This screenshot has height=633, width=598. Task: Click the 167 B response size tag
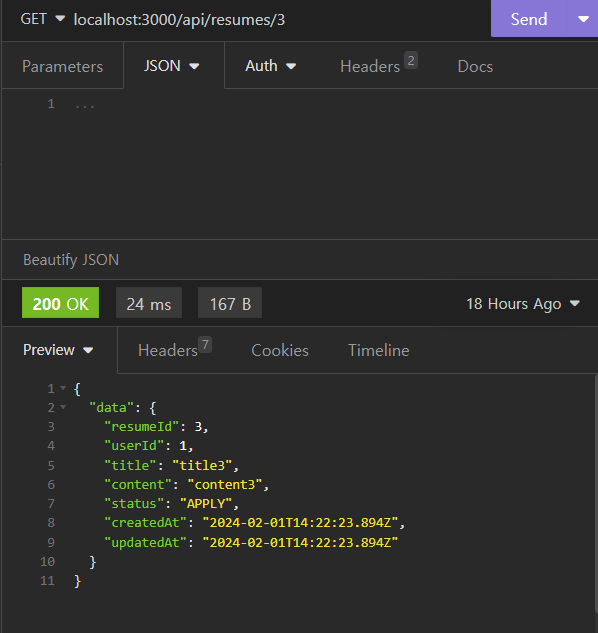(x=230, y=303)
